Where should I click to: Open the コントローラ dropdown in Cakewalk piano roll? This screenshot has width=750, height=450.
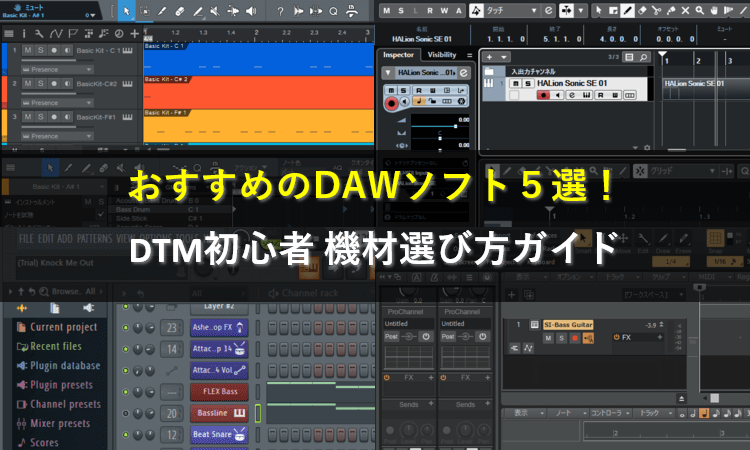[x=609, y=413]
